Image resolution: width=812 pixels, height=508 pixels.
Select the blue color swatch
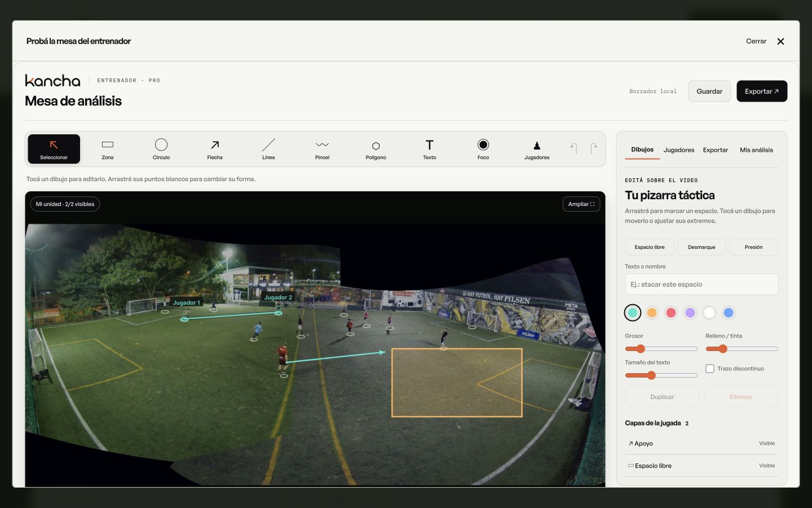coord(729,313)
